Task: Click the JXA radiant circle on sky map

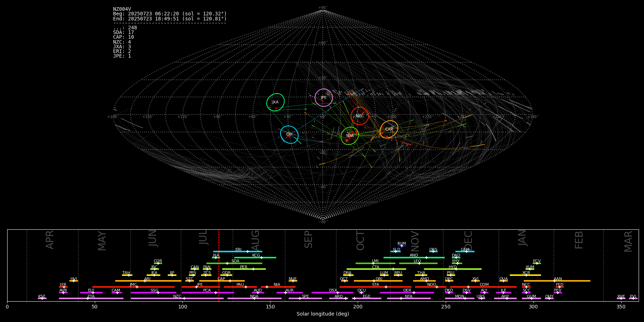Action: 275,102
